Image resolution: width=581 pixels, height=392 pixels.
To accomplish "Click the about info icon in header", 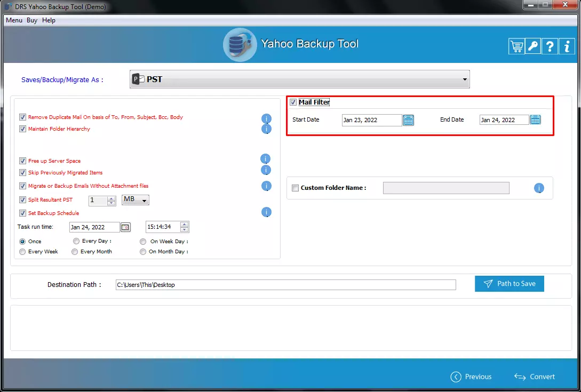I will [567, 46].
